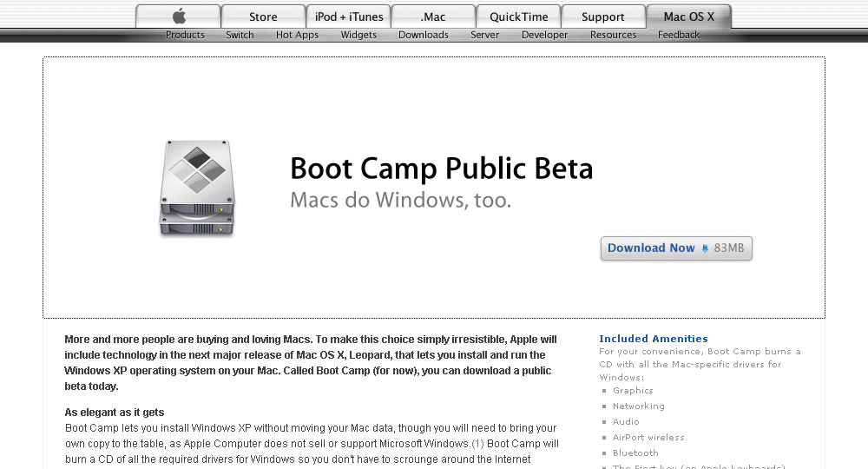Click the Graphics list item

coord(633,390)
